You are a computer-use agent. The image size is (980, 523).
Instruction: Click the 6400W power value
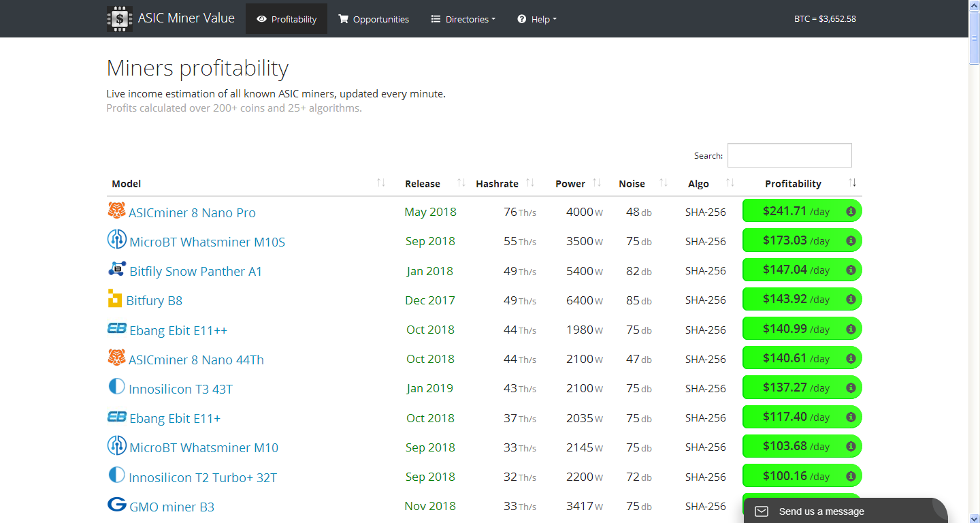pos(585,300)
